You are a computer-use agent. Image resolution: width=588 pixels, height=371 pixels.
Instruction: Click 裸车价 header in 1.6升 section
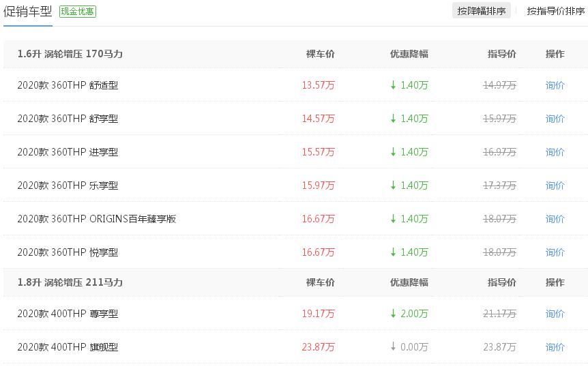320,54
